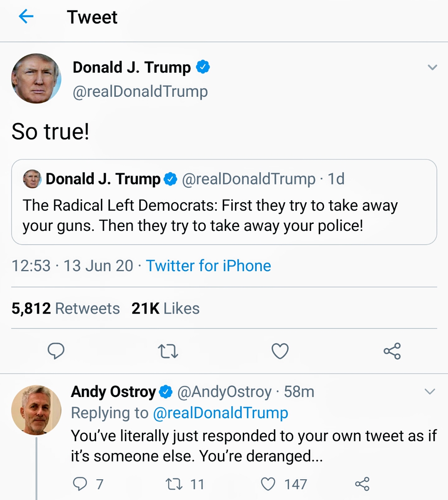448x500 pixels.
Task: Share the main tweet
Action: [392, 351]
